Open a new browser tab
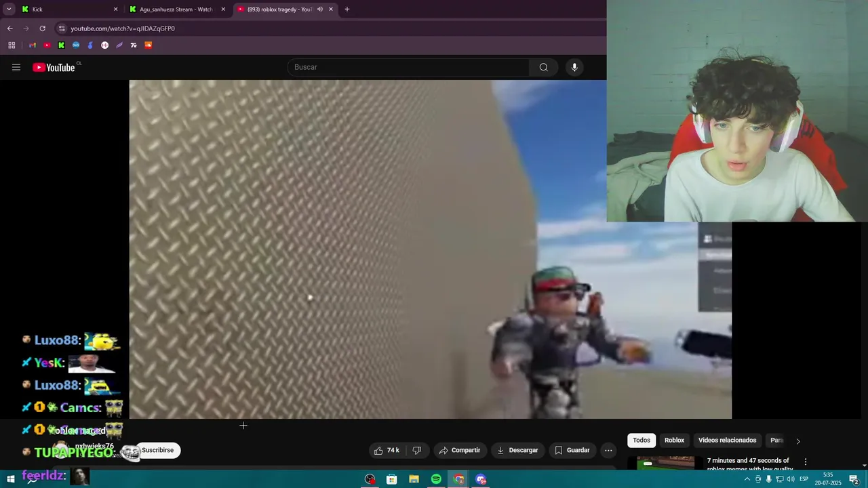Image resolution: width=868 pixels, height=488 pixels. 347,9
